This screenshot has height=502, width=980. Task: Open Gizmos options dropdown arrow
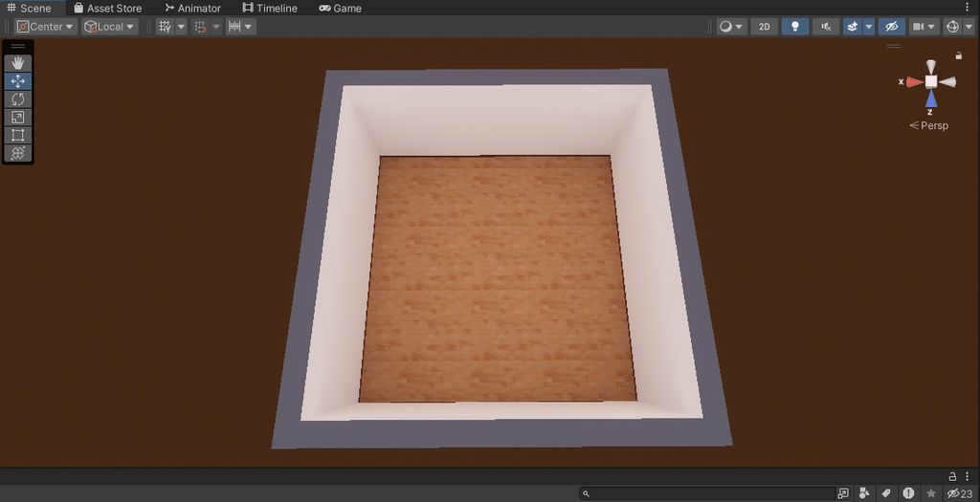click(969, 27)
